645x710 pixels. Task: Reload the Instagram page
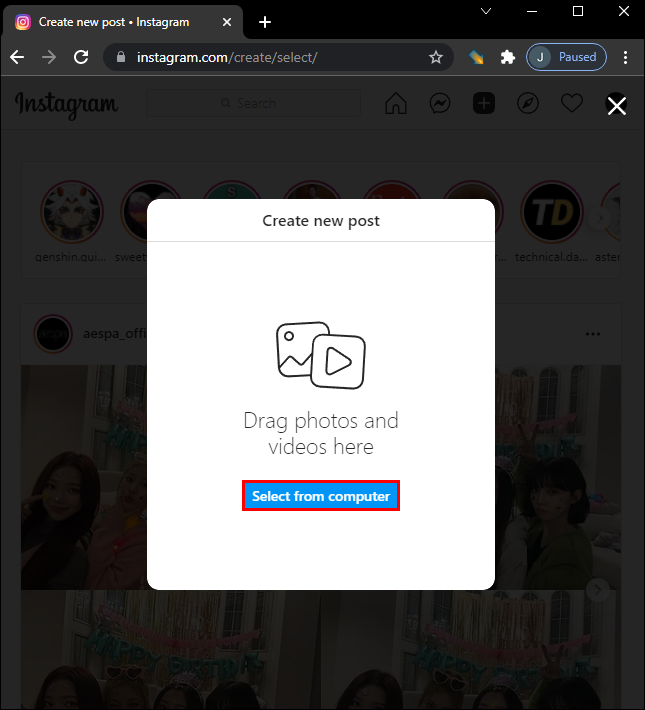pyautogui.click(x=81, y=57)
